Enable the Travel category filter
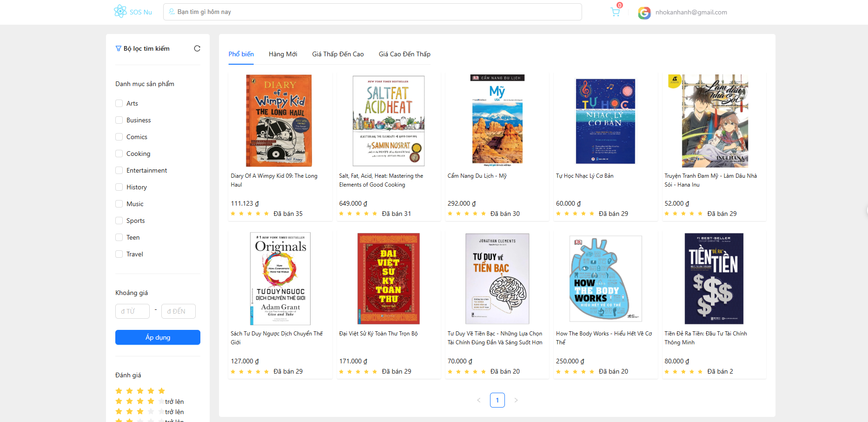Viewport: 868px width, 422px height. [x=119, y=254]
